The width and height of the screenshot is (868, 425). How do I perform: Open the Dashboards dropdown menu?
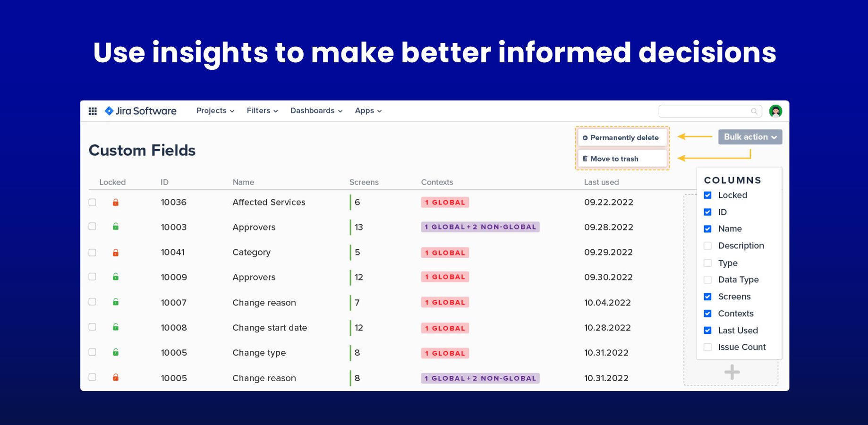coord(316,110)
